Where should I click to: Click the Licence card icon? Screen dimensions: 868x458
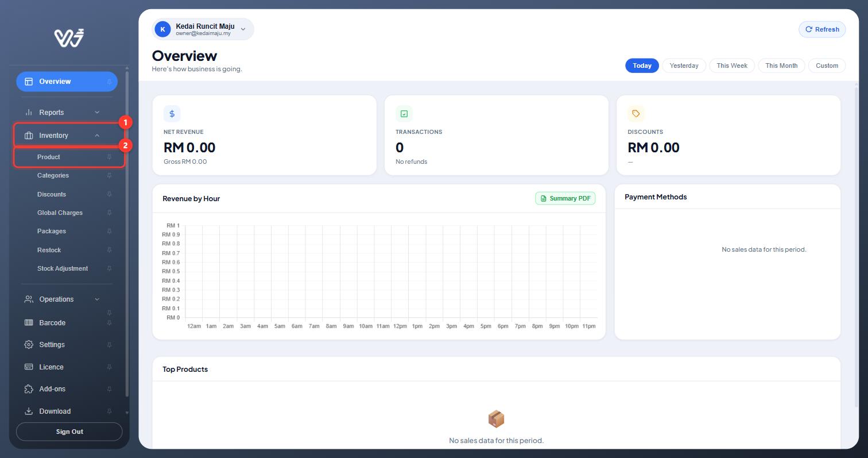(29, 367)
